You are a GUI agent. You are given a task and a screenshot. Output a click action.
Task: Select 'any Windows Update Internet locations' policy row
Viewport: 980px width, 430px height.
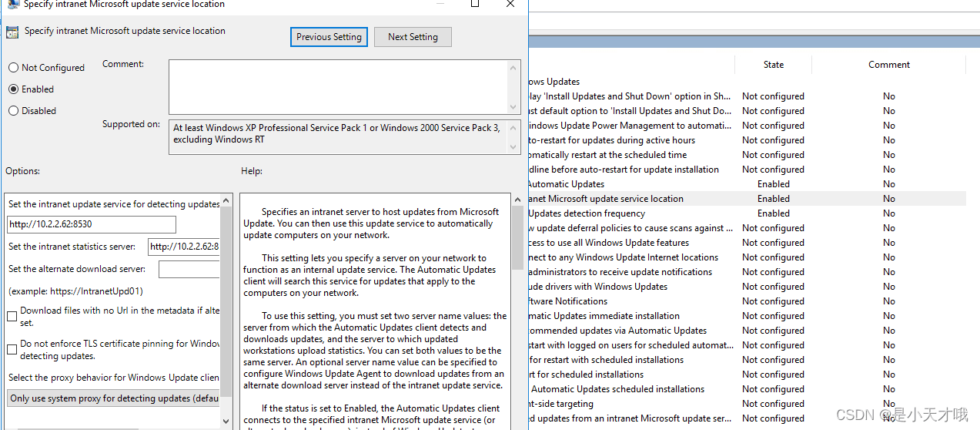coord(747,257)
